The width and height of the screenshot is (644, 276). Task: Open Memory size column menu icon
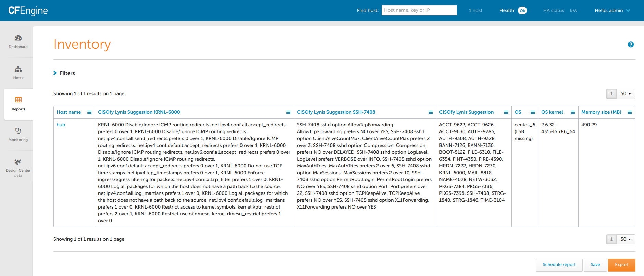[630, 112]
